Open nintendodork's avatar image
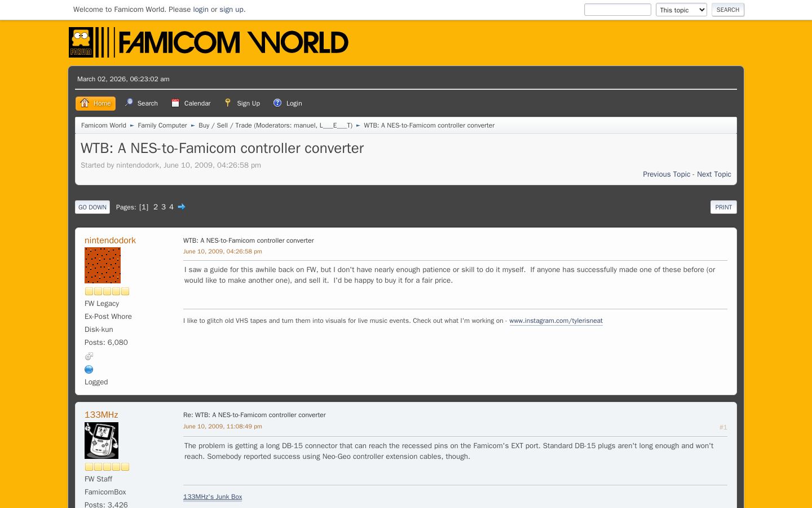Screen dimensions: 812x508 point(103,265)
